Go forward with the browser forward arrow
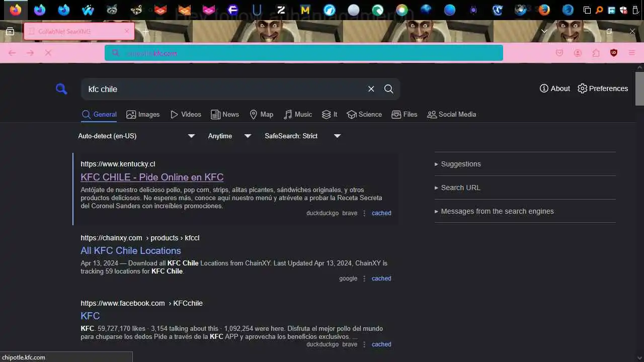Image resolution: width=644 pixels, height=362 pixels. [30, 53]
